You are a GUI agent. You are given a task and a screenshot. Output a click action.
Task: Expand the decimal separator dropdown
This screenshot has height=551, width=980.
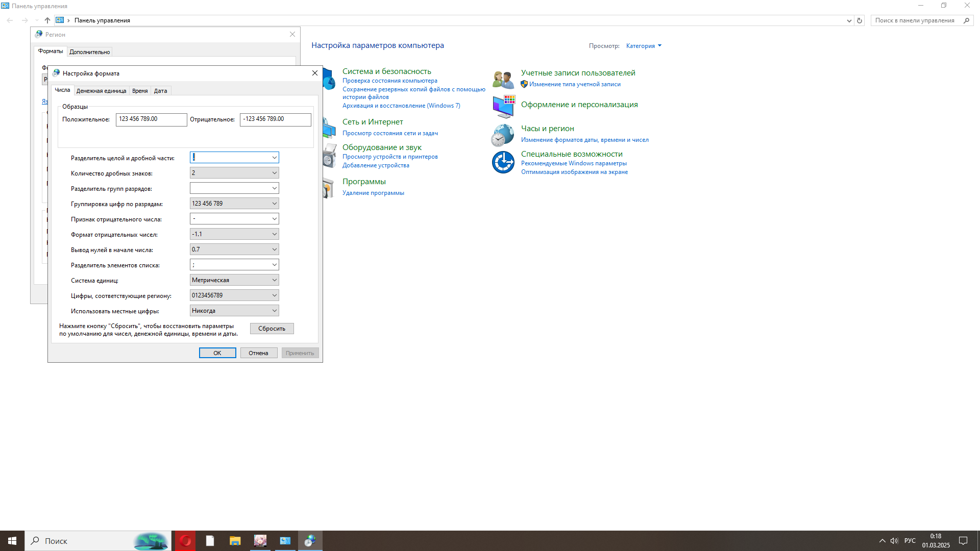click(274, 158)
